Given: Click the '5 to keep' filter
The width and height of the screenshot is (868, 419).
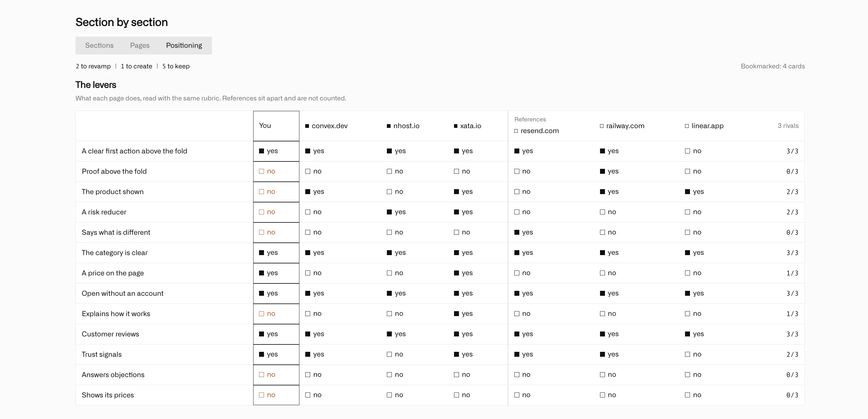Looking at the screenshot, I should click(176, 66).
